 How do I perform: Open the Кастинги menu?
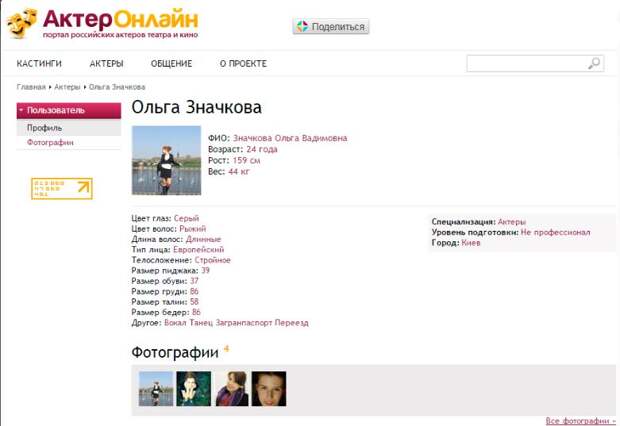[39, 64]
